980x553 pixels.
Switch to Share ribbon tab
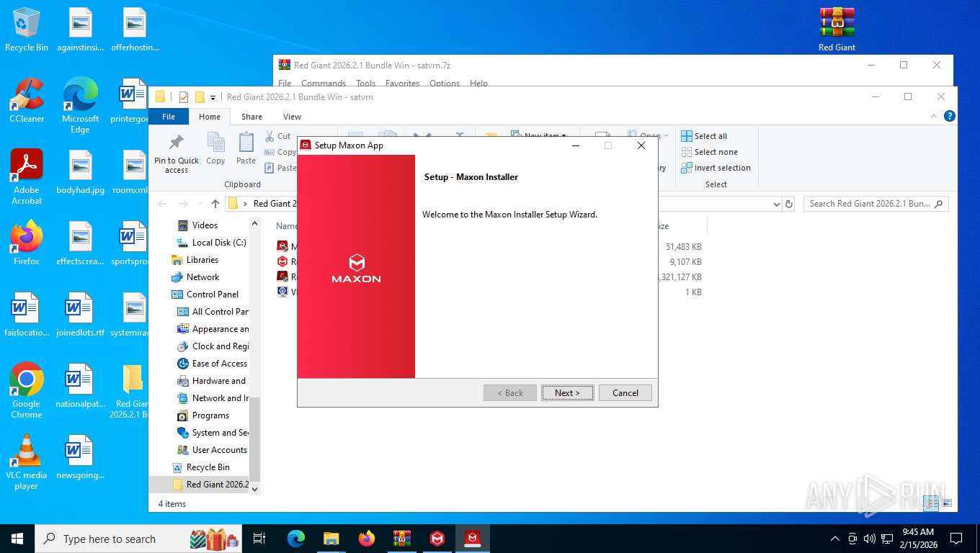[251, 117]
